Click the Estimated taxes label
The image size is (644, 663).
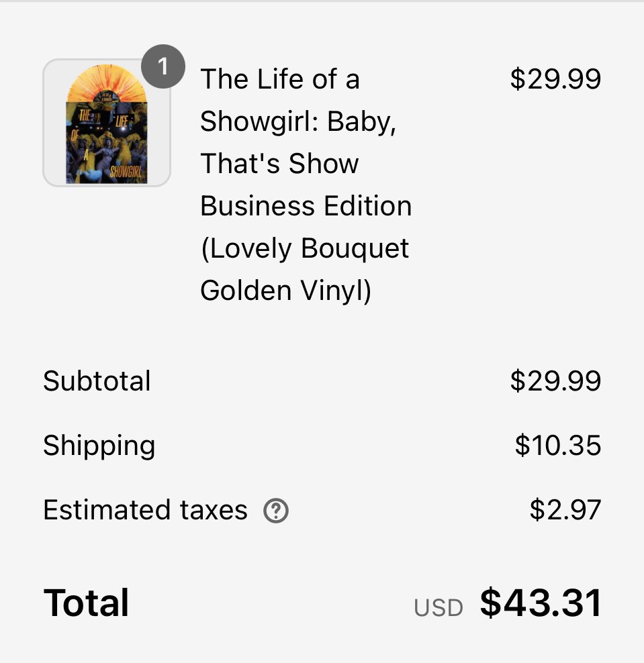tap(145, 510)
